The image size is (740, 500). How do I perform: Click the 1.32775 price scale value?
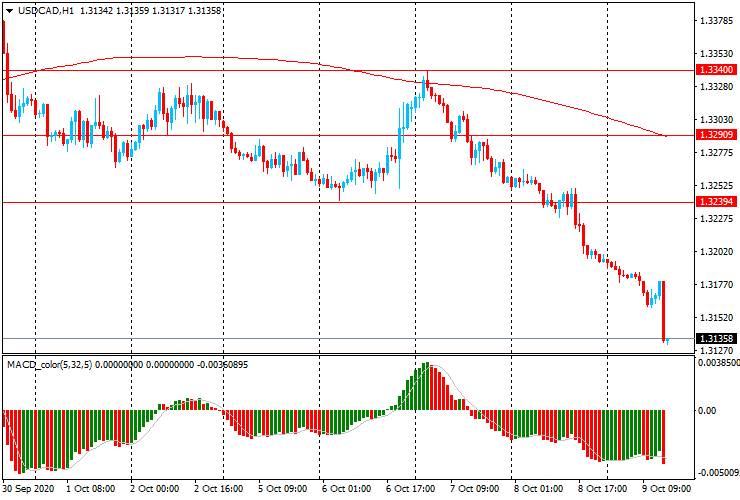(x=717, y=153)
